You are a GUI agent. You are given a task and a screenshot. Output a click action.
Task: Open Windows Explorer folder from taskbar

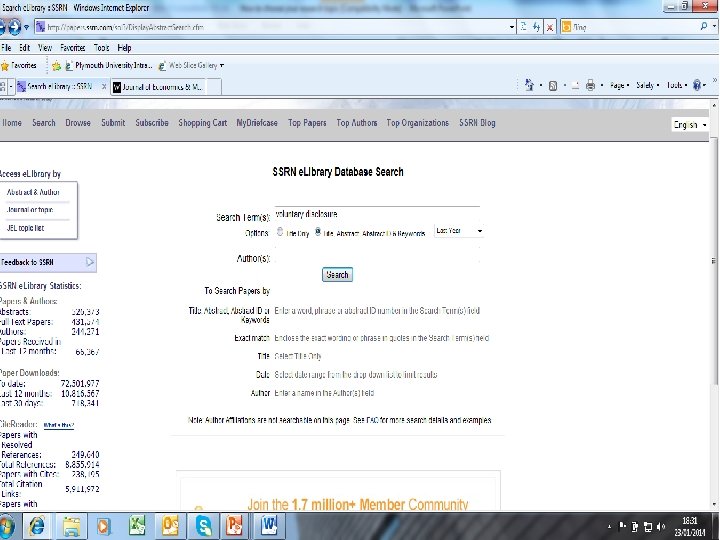(x=72, y=526)
